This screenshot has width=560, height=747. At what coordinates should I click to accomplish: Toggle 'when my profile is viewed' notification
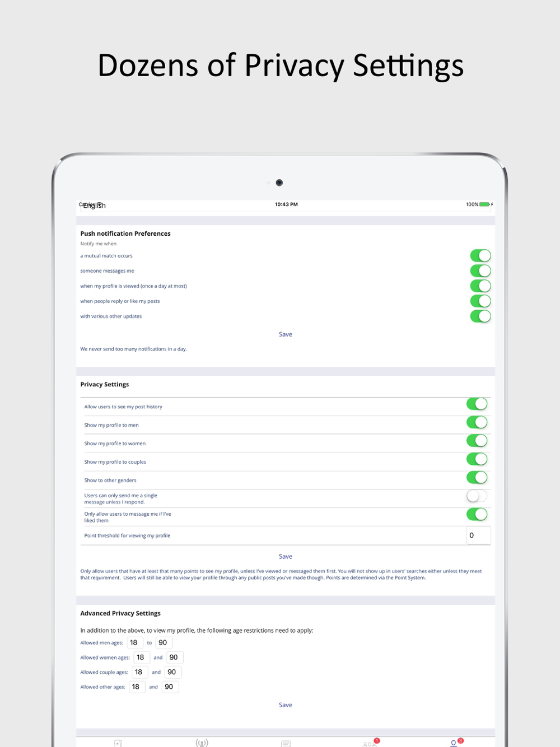[x=480, y=286]
